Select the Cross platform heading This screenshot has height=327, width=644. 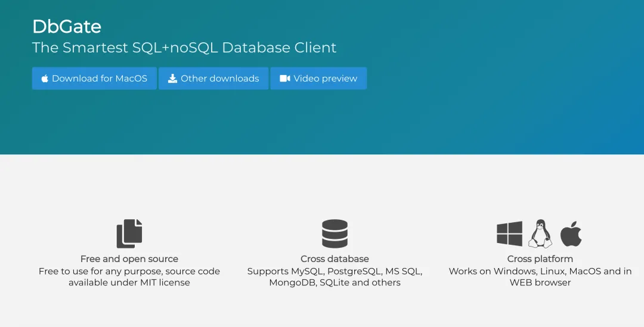[540, 259]
